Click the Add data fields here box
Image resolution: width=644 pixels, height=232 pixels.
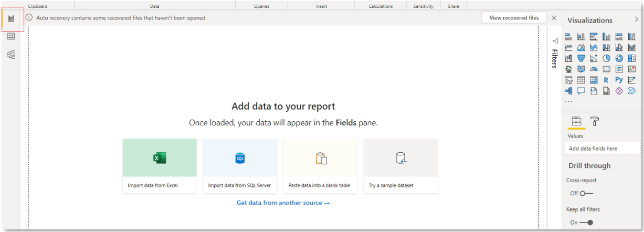click(602, 149)
